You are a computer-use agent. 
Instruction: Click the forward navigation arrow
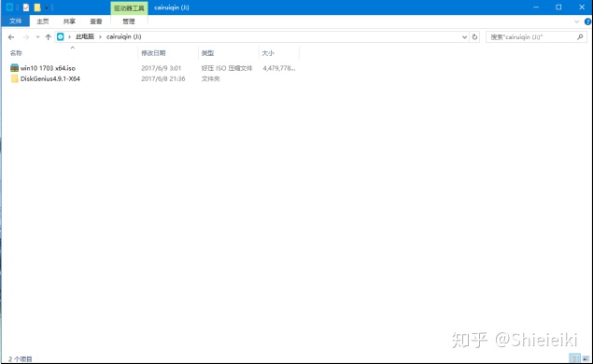(x=26, y=37)
